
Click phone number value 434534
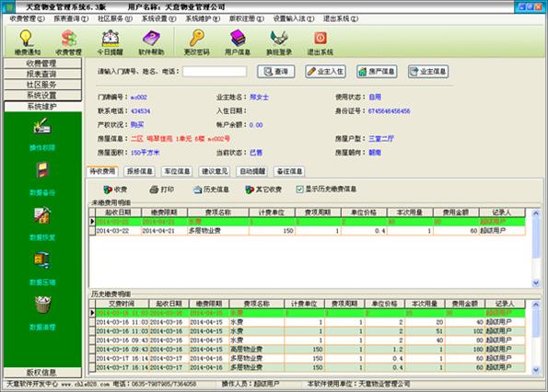pos(141,111)
